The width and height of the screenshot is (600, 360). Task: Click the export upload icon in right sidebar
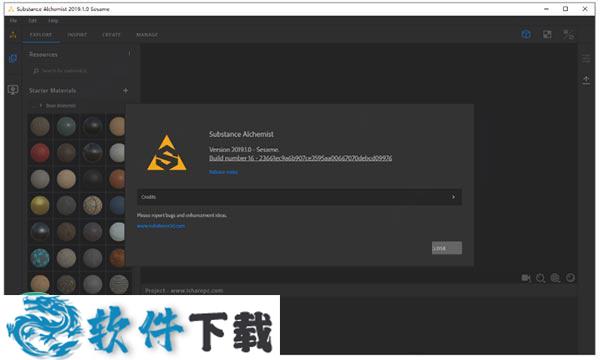(586, 80)
